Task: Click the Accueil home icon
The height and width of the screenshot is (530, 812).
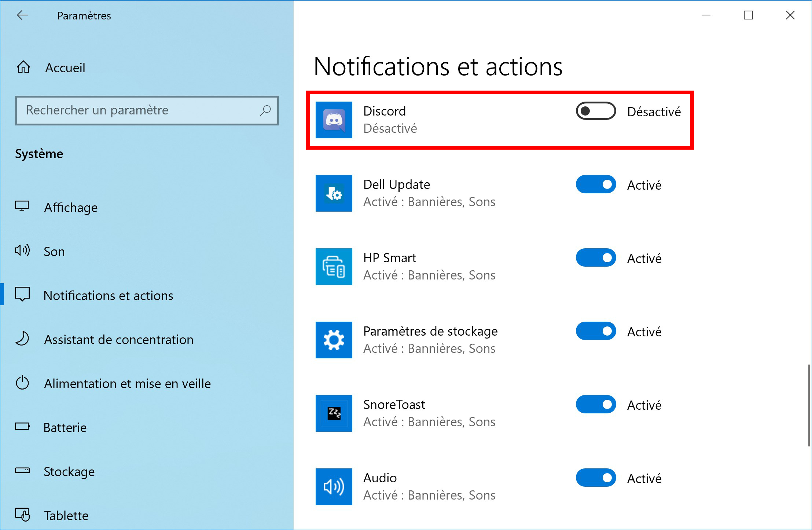Action: (x=23, y=67)
